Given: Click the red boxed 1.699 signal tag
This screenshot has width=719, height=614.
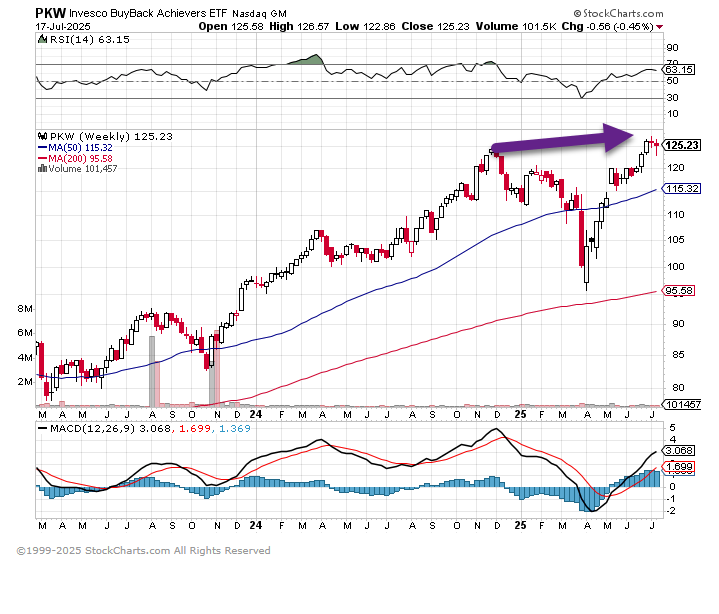Looking at the screenshot, I should click(679, 467).
